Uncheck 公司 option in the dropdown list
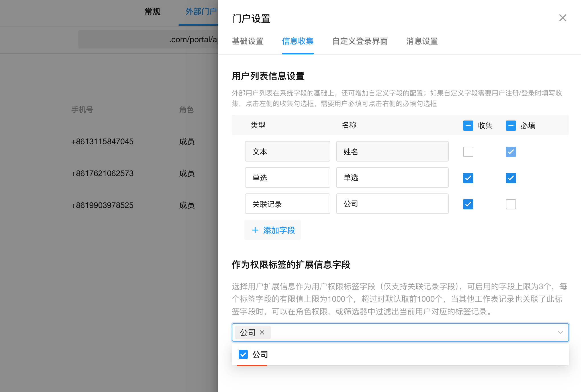Viewport: 581px width, 392px height. click(243, 354)
